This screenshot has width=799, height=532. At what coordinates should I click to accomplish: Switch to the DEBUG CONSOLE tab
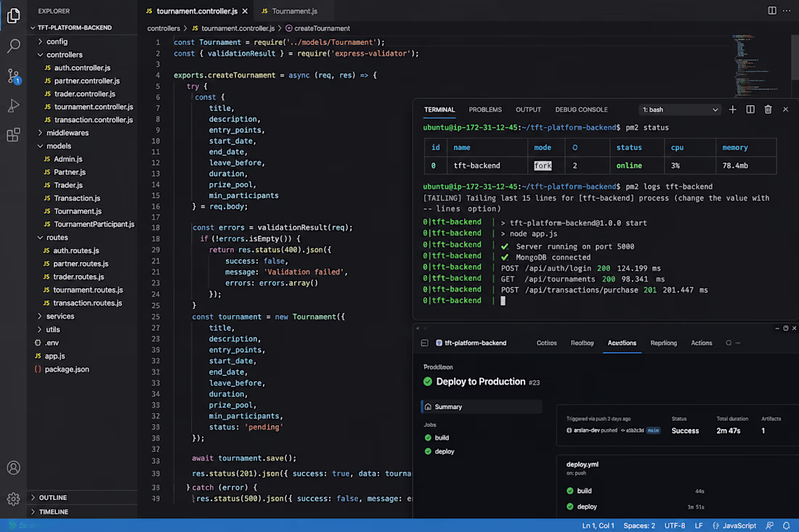[581, 110]
